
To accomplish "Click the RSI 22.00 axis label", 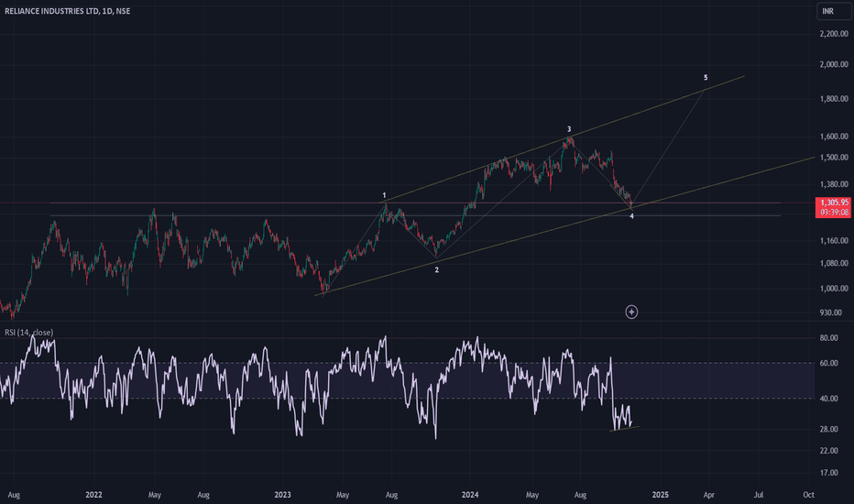I will (x=828, y=451).
